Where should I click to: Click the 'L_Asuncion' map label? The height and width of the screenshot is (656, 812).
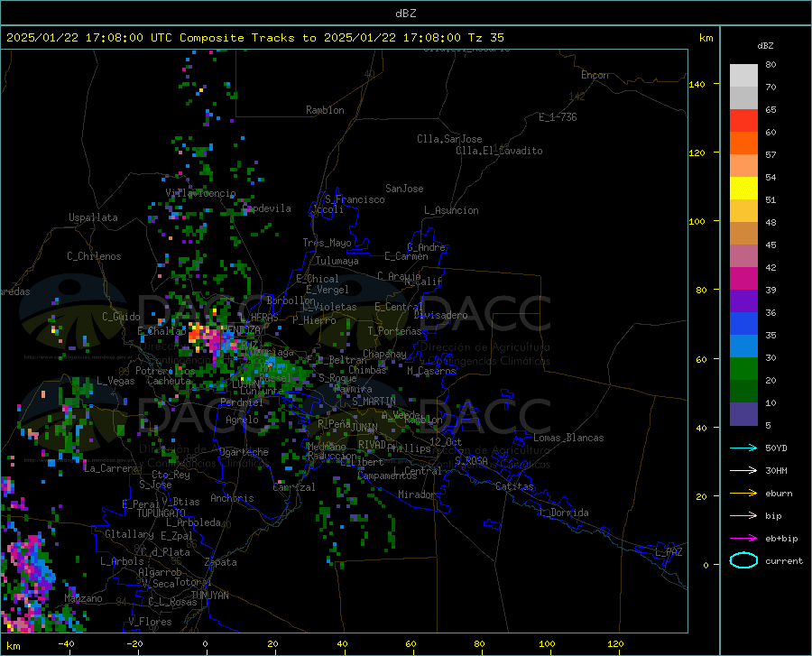coord(451,210)
